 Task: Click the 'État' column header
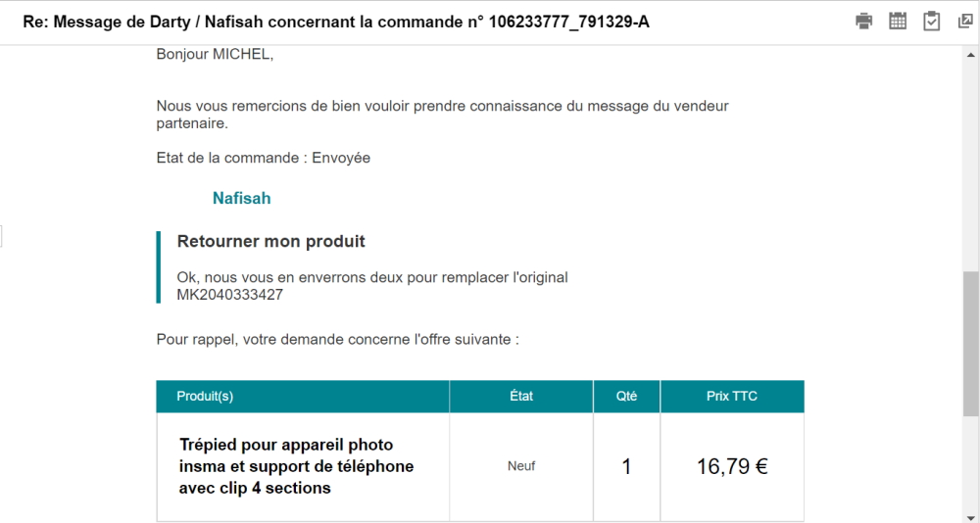(x=521, y=397)
